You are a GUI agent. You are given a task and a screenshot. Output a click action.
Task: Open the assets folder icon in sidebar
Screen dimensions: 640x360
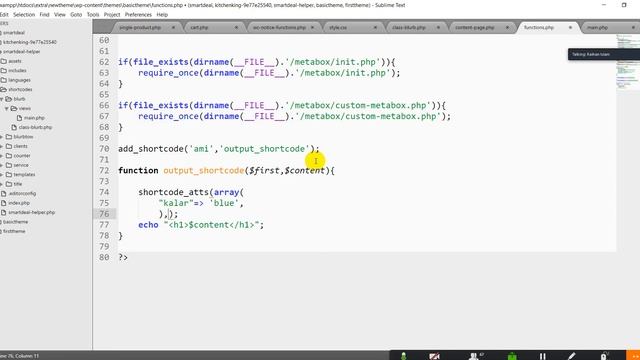(x=4, y=61)
